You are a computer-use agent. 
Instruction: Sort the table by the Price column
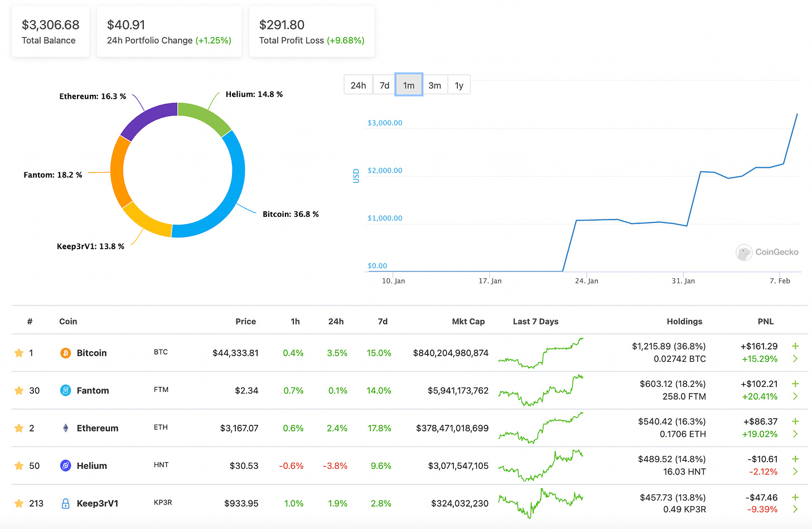click(x=245, y=322)
